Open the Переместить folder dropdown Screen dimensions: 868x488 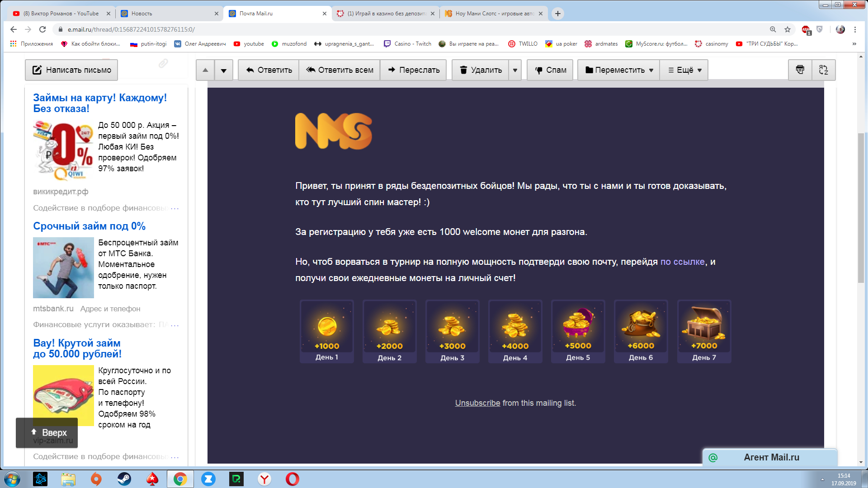point(619,70)
